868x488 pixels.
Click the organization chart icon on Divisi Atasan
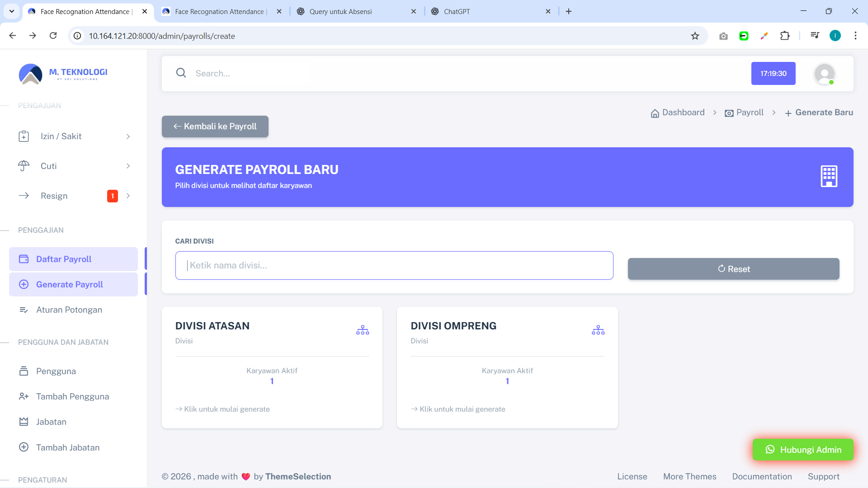pyautogui.click(x=362, y=330)
